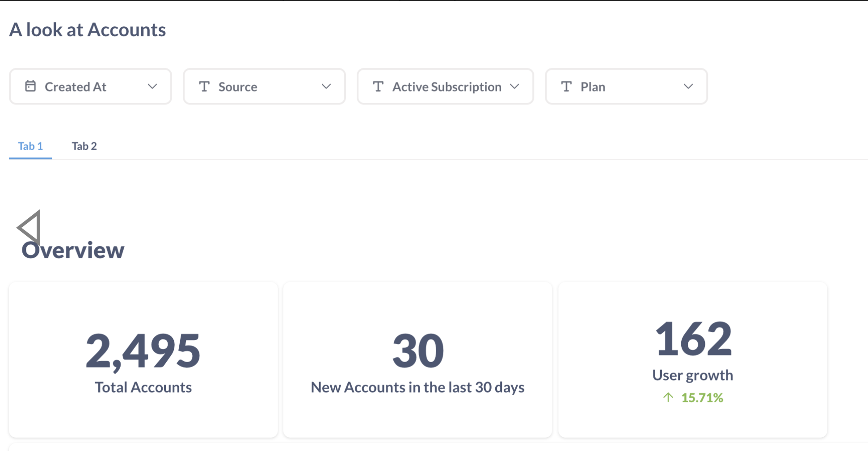Click the A look at Accounts title
868x451 pixels.
click(88, 29)
